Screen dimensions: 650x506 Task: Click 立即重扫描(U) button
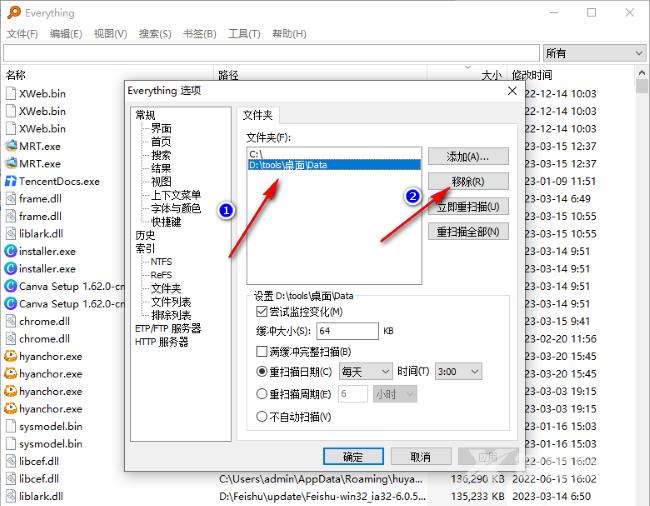click(468, 206)
